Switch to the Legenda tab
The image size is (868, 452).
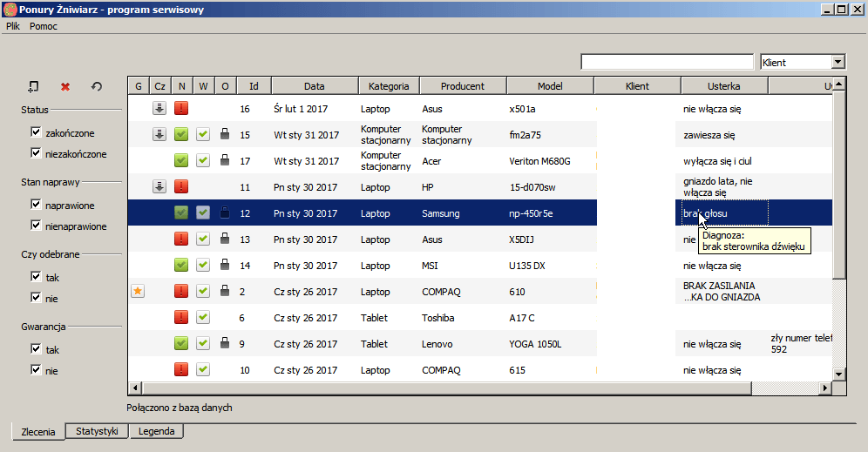156,431
